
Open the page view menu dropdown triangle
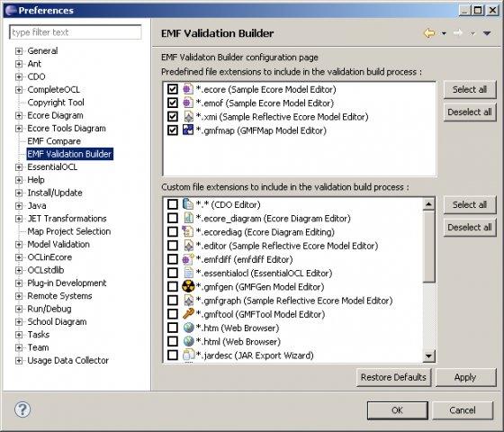[x=487, y=33]
